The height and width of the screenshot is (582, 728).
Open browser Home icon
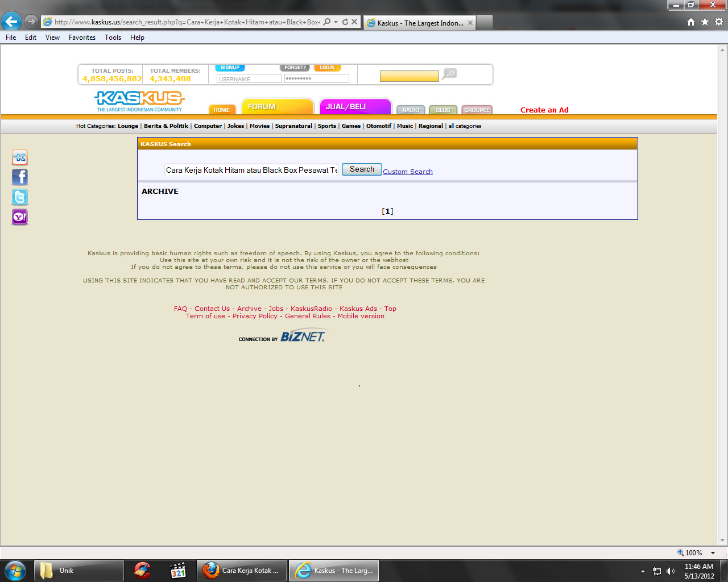tap(691, 22)
